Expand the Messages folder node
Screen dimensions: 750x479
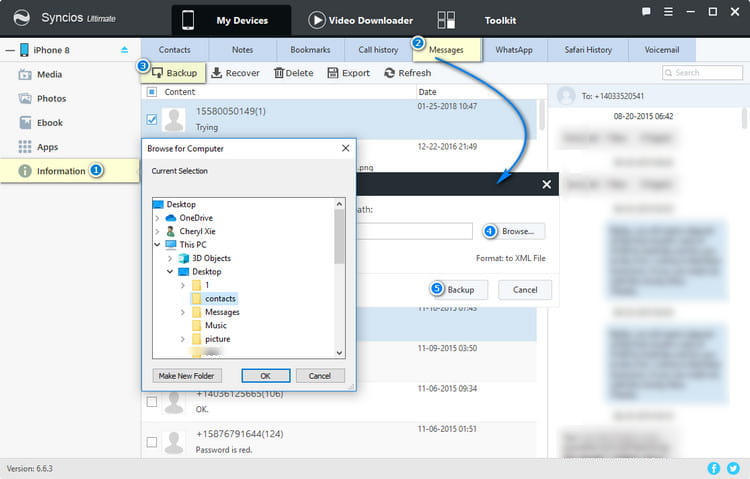pyautogui.click(x=182, y=312)
